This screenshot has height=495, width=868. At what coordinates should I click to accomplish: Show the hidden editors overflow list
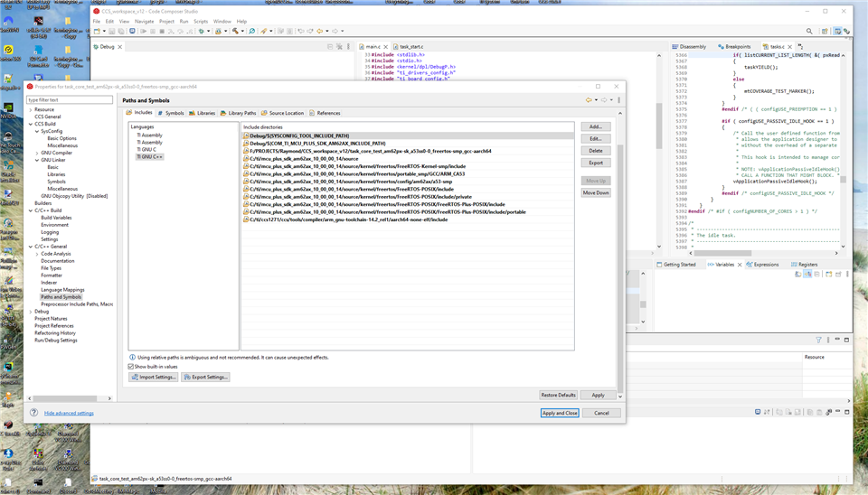(800, 47)
